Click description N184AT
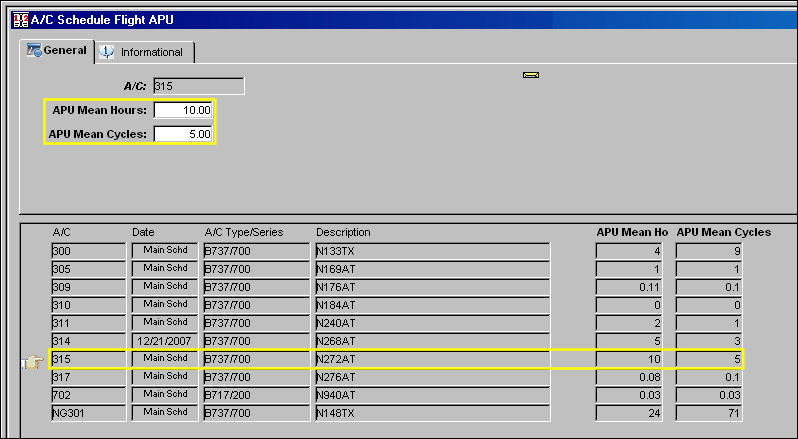 [433, 305]
